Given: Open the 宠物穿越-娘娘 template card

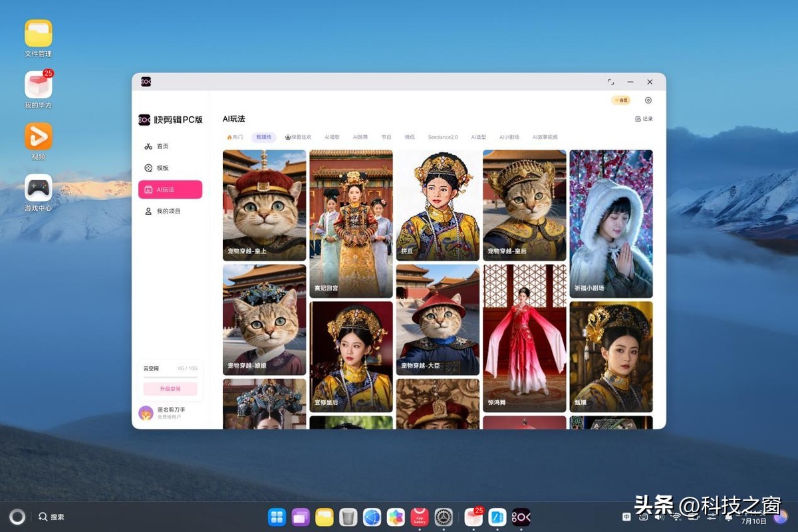Looking at the screenshot, I should click(265, 320).
